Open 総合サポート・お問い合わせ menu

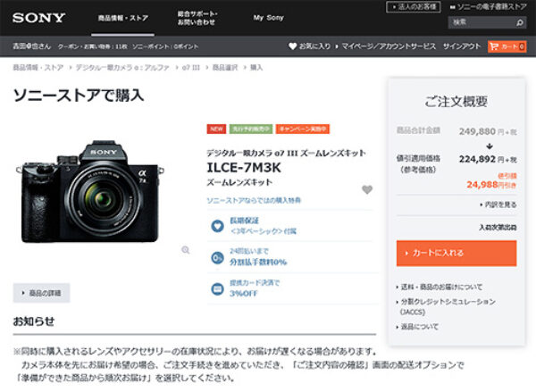[197, 18]
